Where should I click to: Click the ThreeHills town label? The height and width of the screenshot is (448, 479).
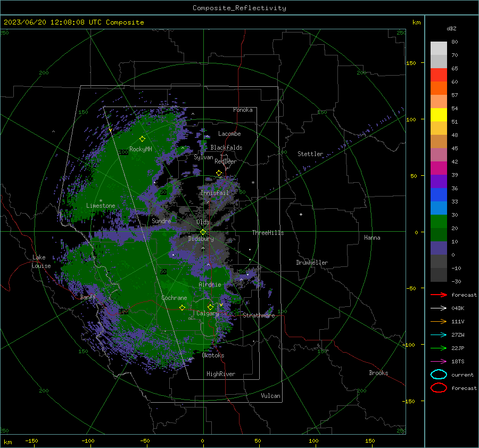(x=268, y=233)
